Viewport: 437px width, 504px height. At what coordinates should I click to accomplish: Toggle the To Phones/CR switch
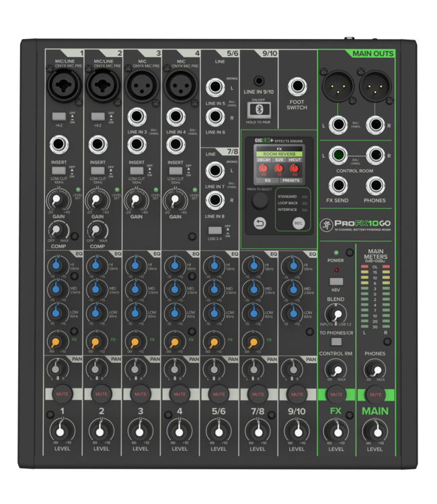(336, 341)
